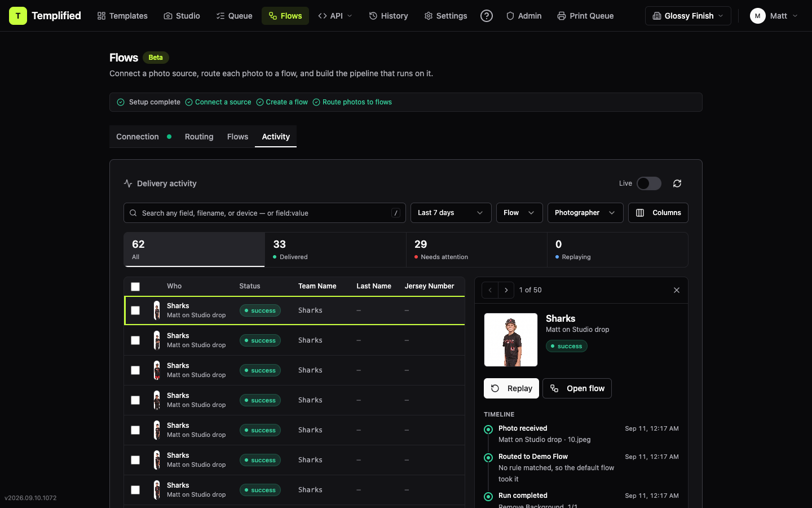Click the Replay button

[x=511, y=388]
